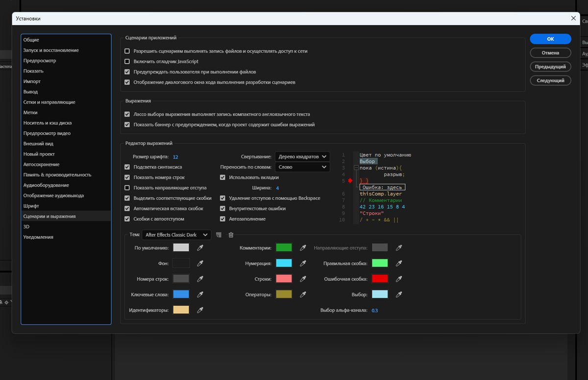The width and height of the screenshot is (588, 380).
Task: Click the Ошибочная скобка red swatch
Action: [x=380, y=279]
